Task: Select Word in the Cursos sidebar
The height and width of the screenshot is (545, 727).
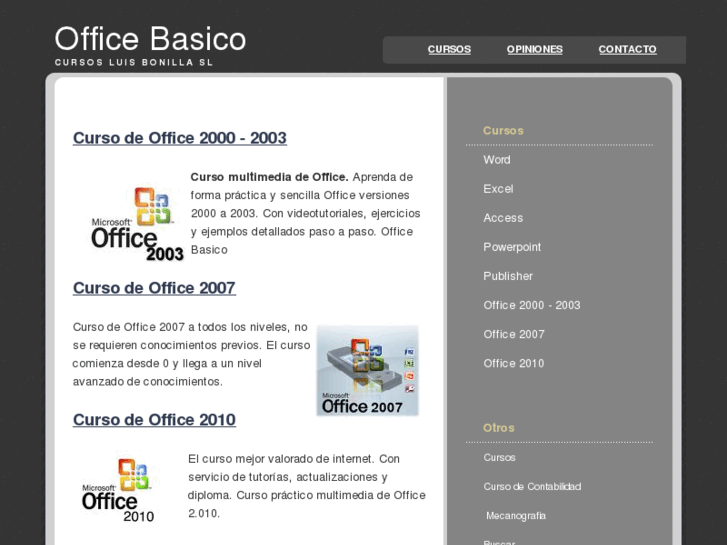Action: tap(497, 160)
